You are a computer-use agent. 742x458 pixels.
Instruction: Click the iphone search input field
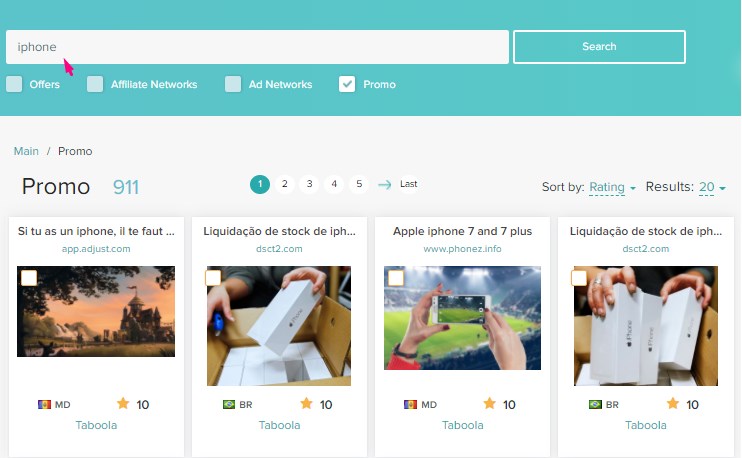[x=257, y=47]
